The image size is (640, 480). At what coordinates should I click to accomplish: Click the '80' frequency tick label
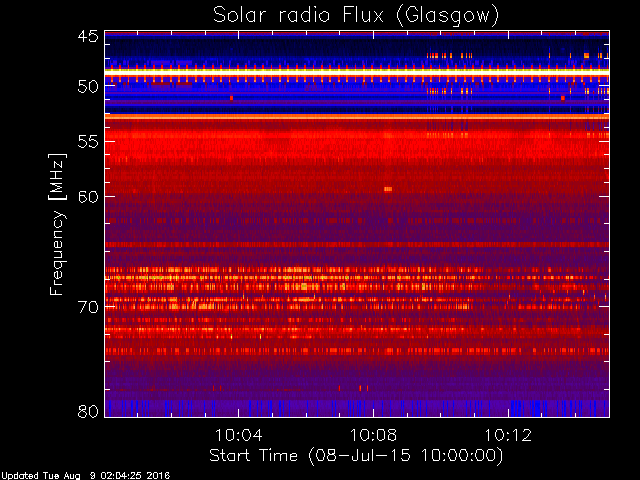(x=88, y=411)
